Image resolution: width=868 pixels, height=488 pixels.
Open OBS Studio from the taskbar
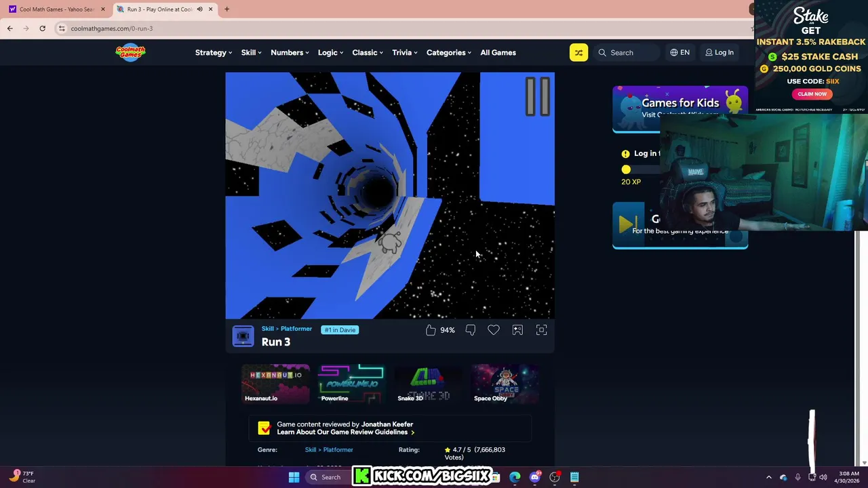(555, 477)
